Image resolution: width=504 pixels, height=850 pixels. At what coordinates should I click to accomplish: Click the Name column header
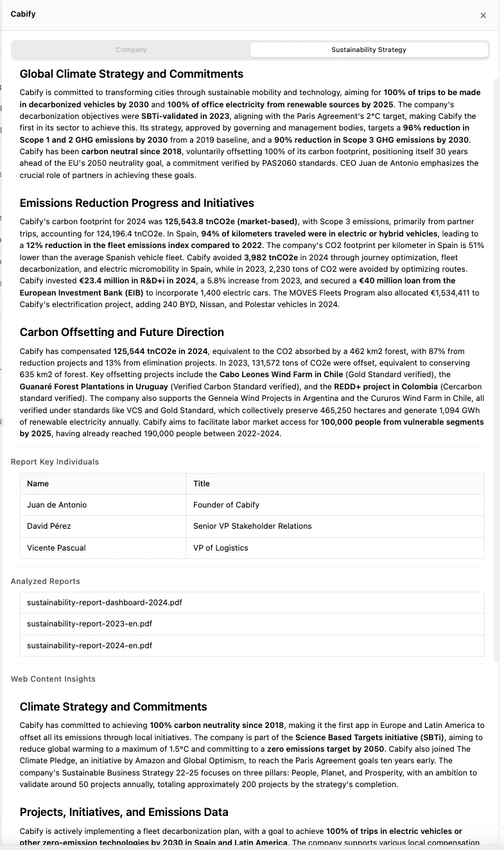(x=36, y=484)
